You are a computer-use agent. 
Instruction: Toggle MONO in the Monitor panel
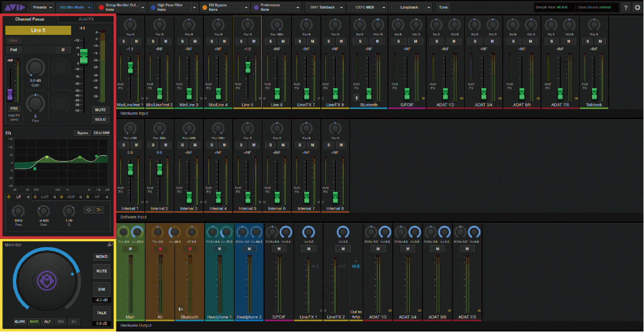(x=101, y=257)
